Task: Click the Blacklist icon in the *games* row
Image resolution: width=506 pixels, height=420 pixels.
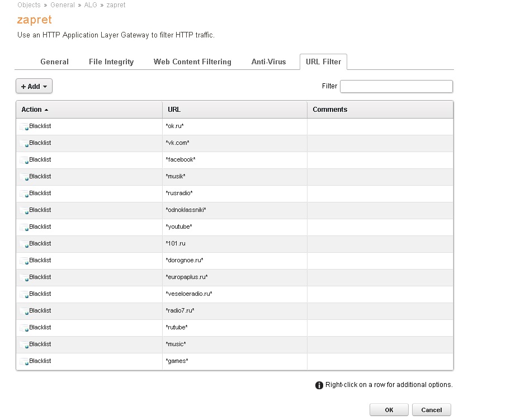Action: tap(25, 362)
